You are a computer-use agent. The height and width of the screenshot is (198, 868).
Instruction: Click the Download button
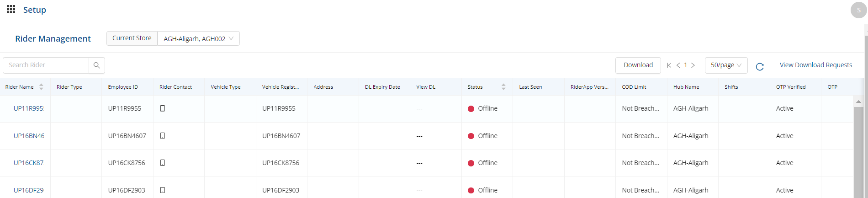point(638,65)
